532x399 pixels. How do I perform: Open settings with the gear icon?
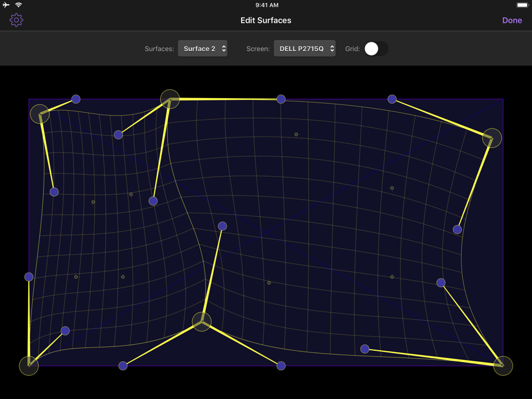(x=17, y=21)
